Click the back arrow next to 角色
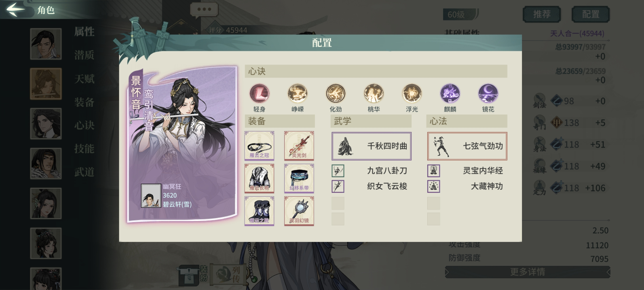644x290 pixels. [x=15, y=10]
